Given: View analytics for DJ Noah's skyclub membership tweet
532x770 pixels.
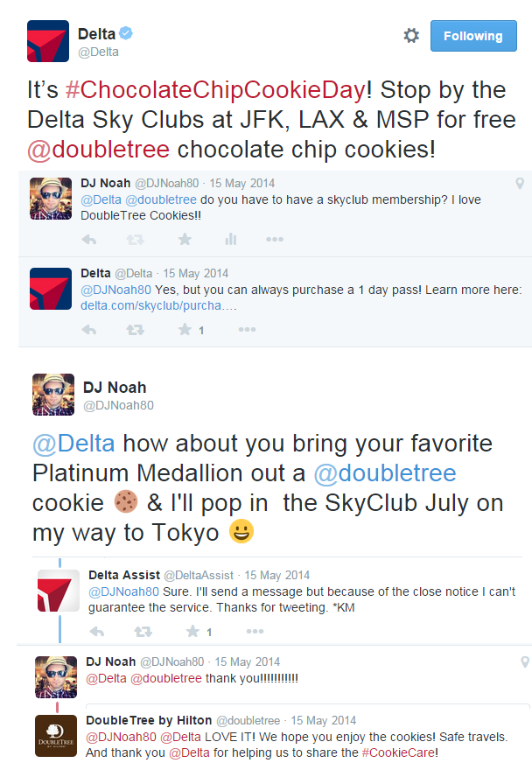Looking at the screenshot, I should (x=231, y=239).
